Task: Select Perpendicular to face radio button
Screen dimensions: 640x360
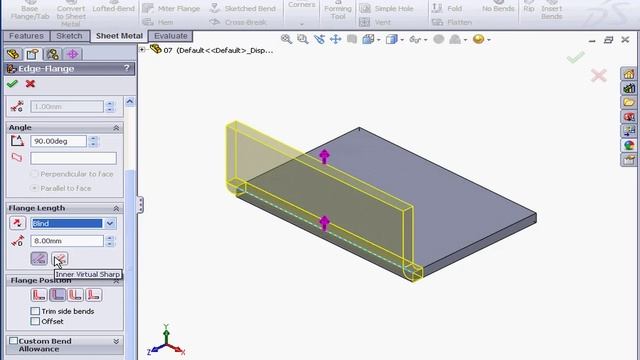Action: [34, 174]
